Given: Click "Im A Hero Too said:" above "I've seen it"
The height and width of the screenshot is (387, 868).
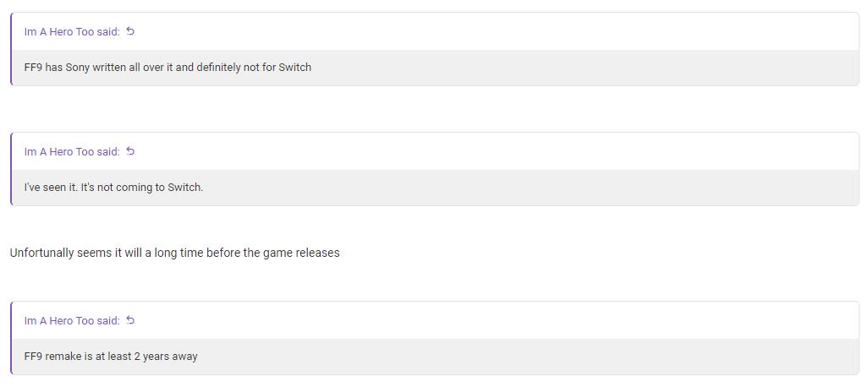Looking at the screenshot, I should click(72, 152).
